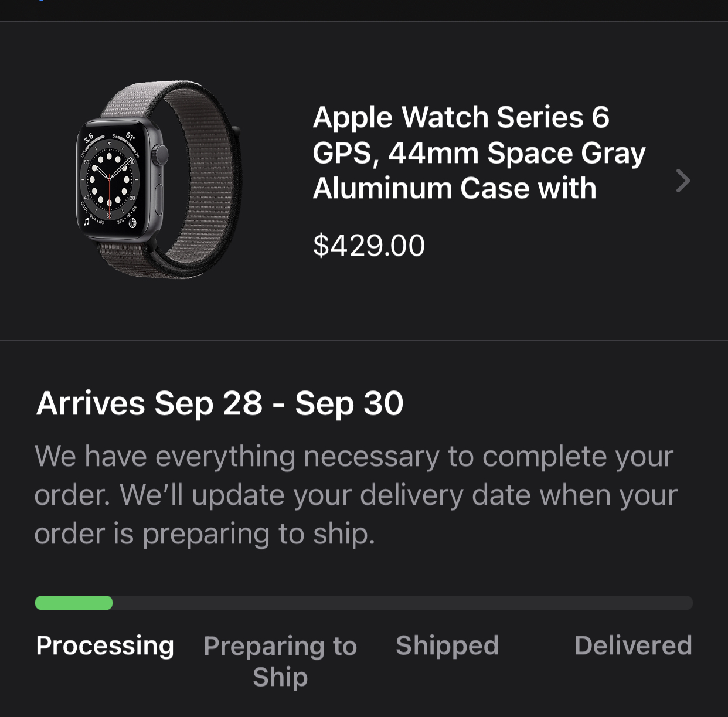Select the Processing status step

(x=105, y=645)
